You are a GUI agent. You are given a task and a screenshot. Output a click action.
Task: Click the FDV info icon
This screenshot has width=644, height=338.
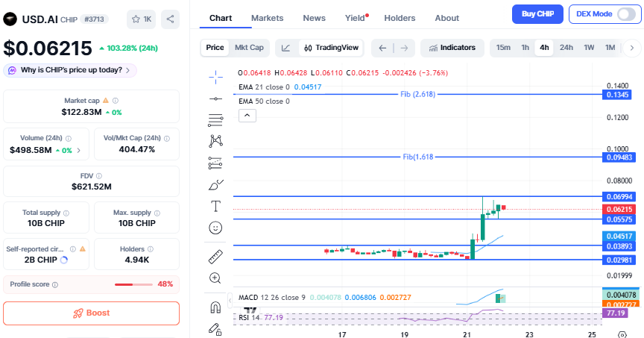99,176
